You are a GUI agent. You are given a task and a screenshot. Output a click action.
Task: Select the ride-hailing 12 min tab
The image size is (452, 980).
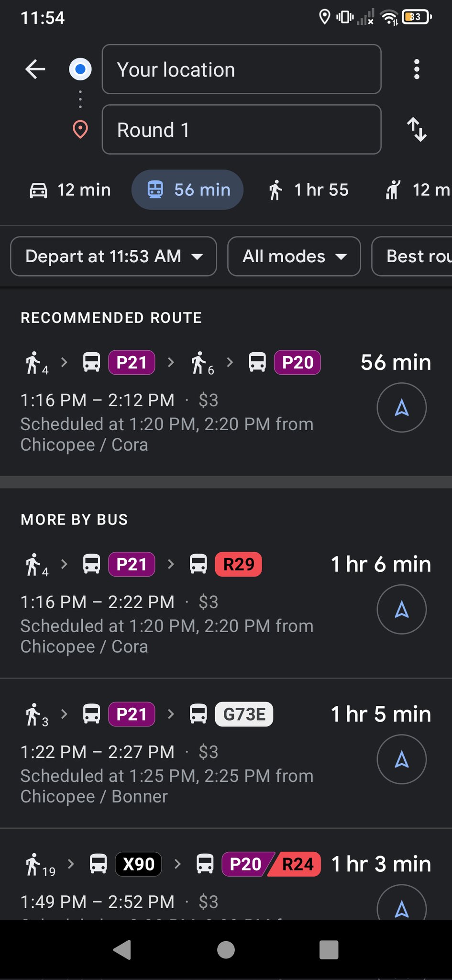[x=417, y=190]
